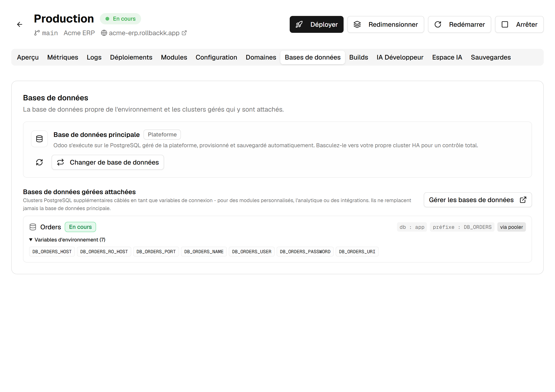Click Changer de base de données
Image resolution: width=555 pixels, height=392 pixels.
[x=108, y=162]
